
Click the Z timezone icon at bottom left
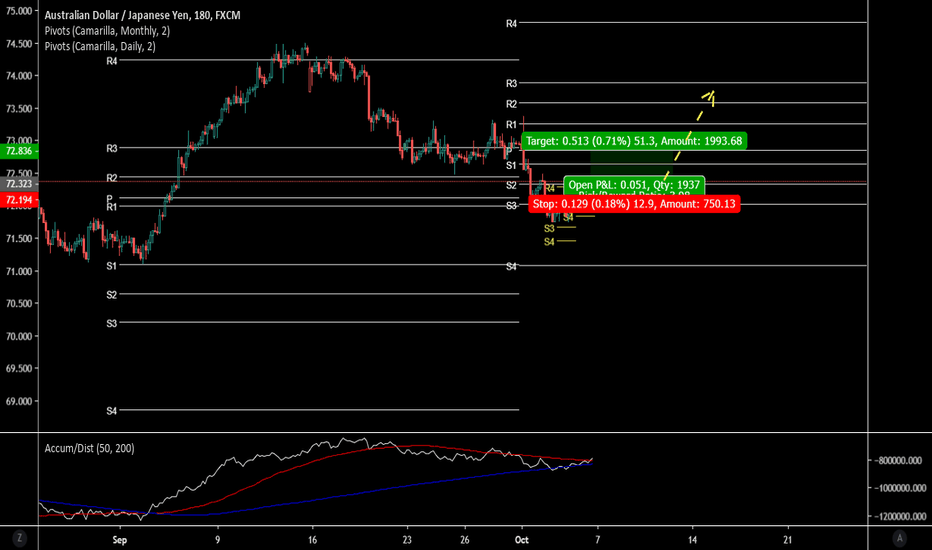point(20,538)
